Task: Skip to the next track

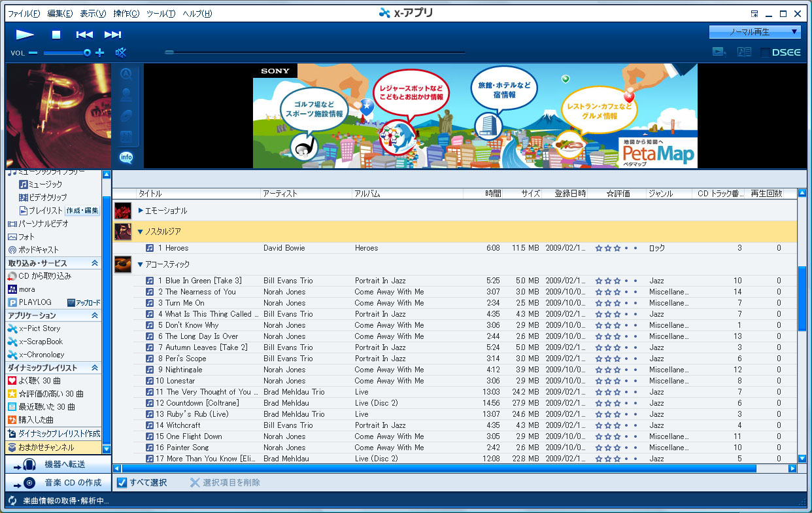Action: [113, 35]
